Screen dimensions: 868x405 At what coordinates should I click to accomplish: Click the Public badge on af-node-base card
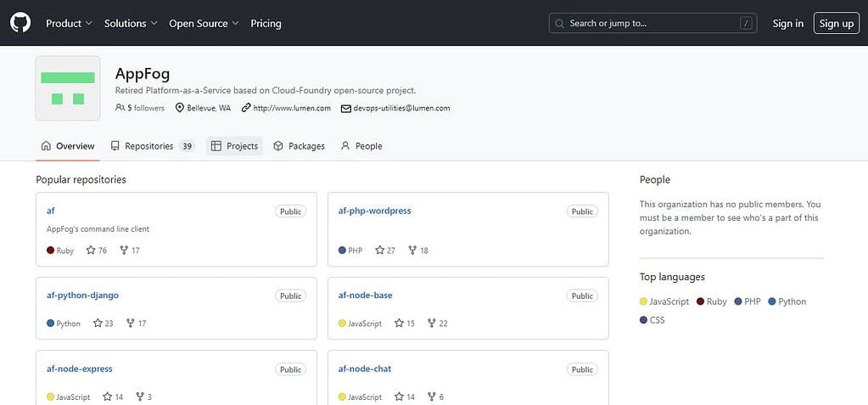coord(582,295)
